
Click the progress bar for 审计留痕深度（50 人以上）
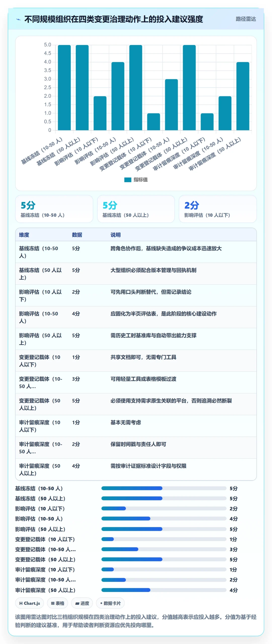[164, 590]
